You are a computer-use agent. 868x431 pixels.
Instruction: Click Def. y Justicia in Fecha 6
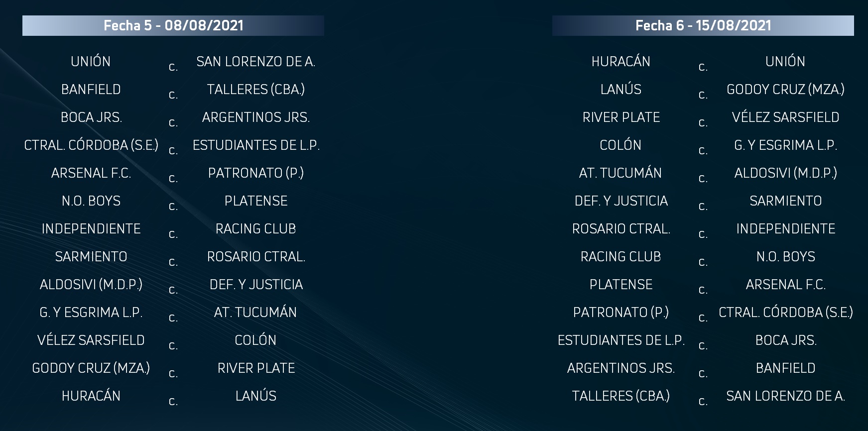620,201
